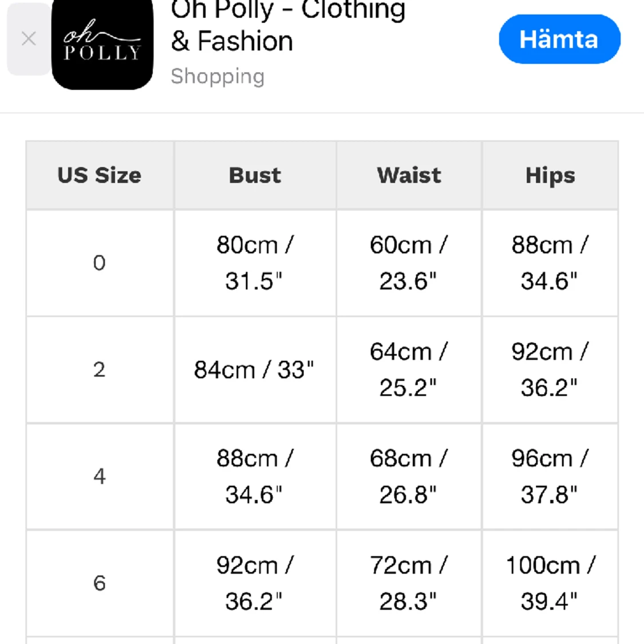
Task: Select the US Size column header
Action: coord(100,175)
